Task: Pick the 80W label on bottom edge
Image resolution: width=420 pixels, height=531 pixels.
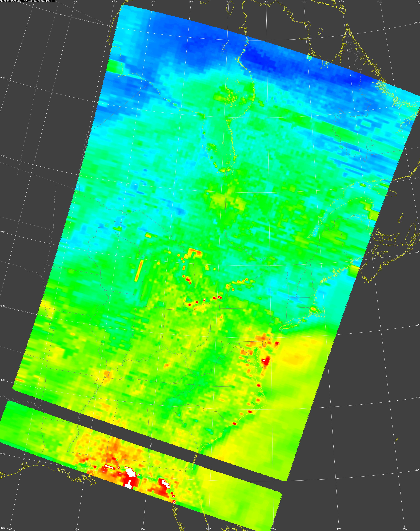Action: point(208,529)
